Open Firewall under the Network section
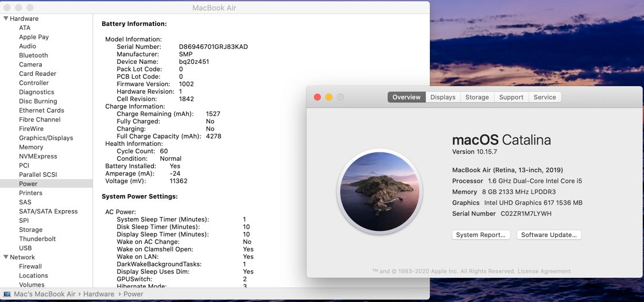 point(30,266)
